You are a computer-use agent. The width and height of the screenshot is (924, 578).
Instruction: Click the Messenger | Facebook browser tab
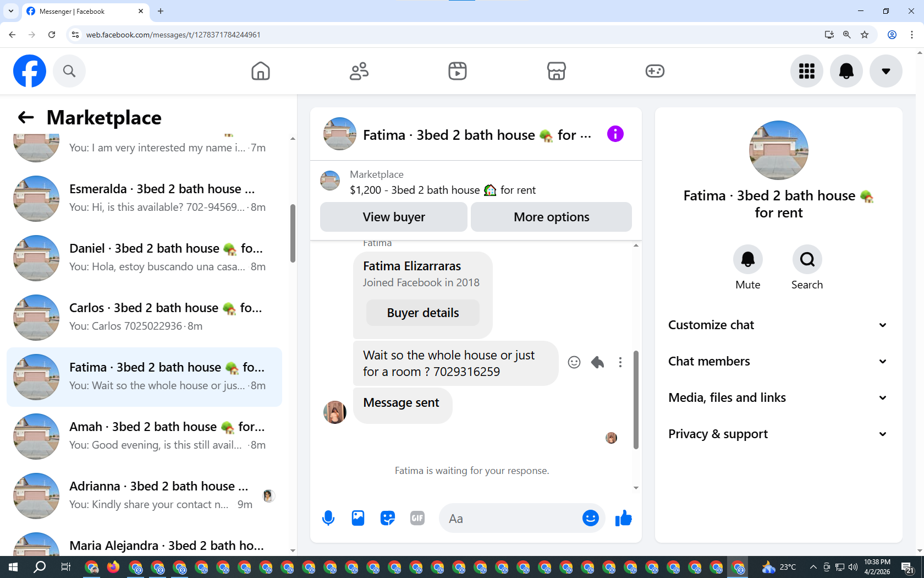tap(85, 11)
